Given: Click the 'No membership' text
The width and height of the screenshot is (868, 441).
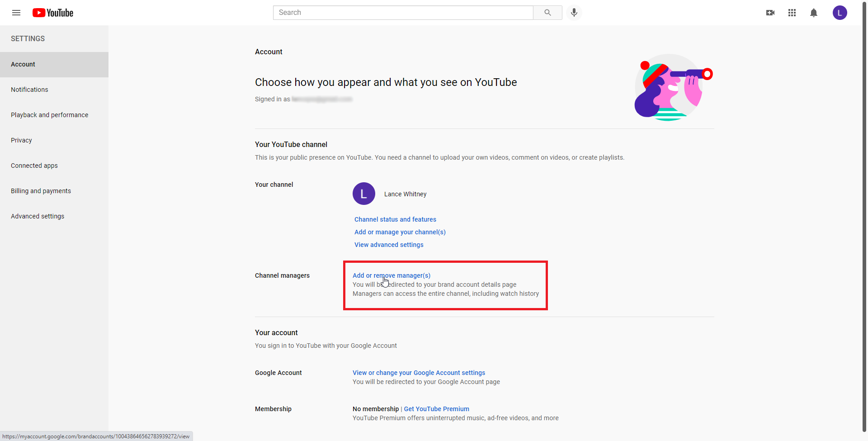Looking at the screenshot, I should (x=376, y=409).
